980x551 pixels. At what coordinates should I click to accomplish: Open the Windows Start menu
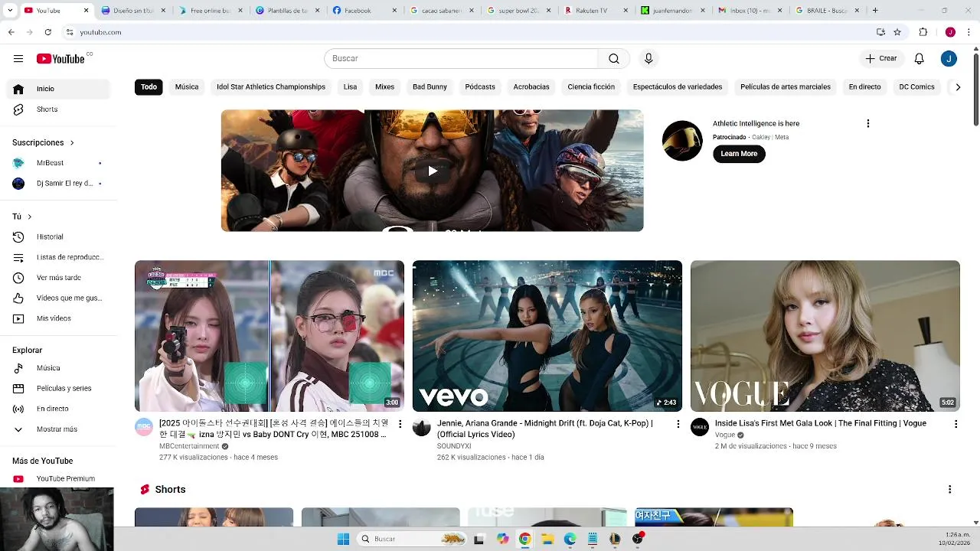[x=344, y=539]
